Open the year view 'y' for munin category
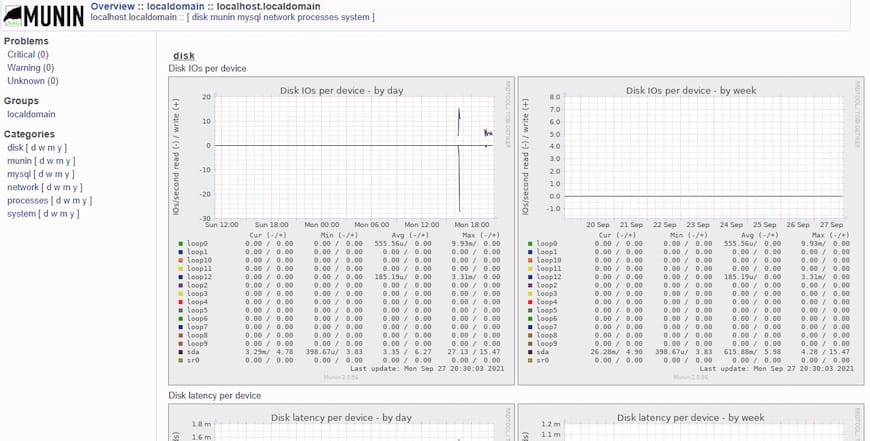This screenshot has height=441, width=870. click(68, 161)
